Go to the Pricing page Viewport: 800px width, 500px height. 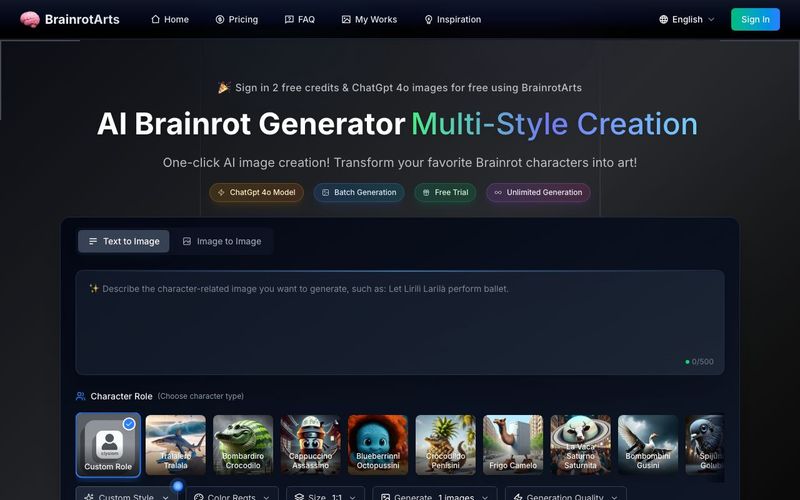point(237,19)
